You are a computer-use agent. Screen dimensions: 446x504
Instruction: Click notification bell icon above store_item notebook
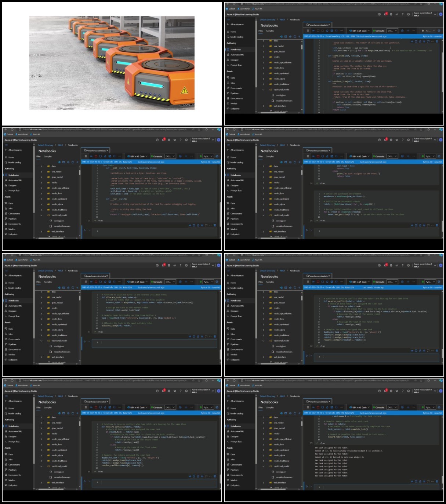(x=385, y=14)
